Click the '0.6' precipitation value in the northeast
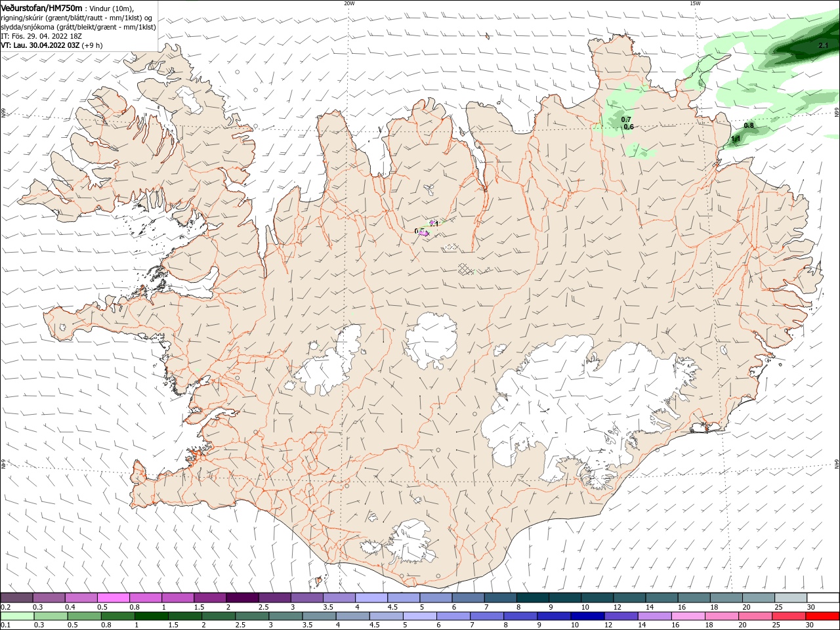840x630 pixels. tap(629, 127)
